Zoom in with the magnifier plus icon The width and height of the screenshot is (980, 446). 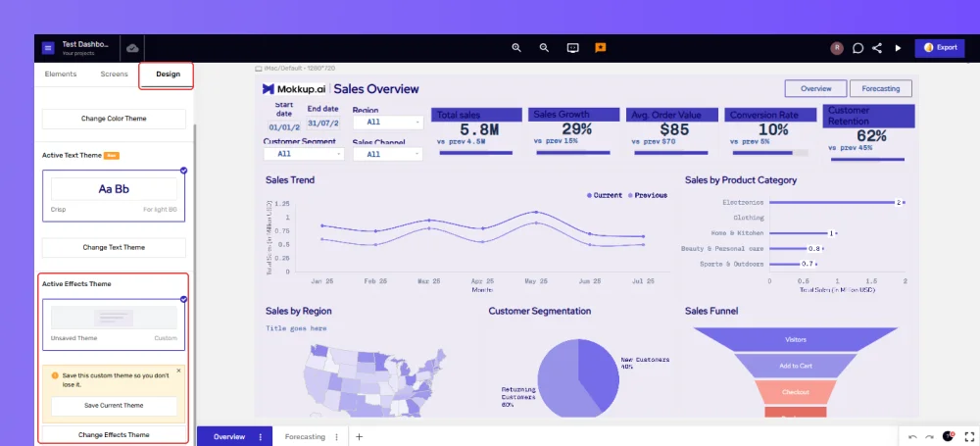coord(516,47)
